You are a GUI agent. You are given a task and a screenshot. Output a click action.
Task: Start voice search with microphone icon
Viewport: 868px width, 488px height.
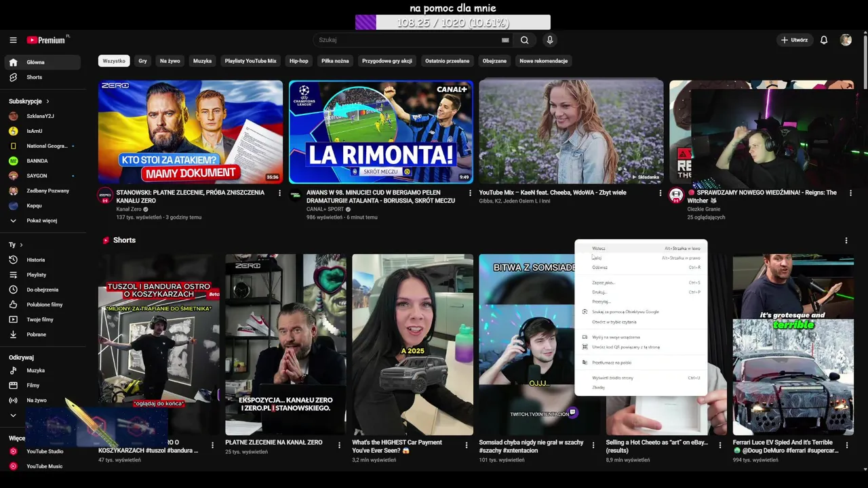click(550, 40)
